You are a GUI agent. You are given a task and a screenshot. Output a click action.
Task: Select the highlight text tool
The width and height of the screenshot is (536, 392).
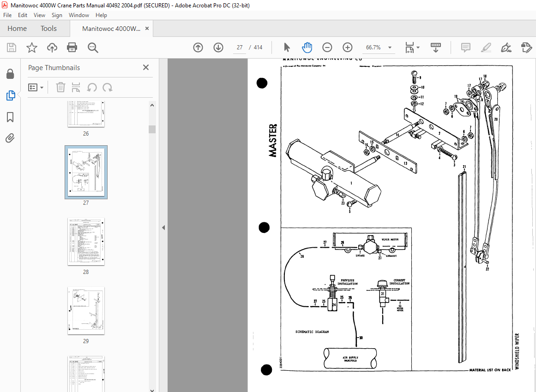click(x=486, y=48)
